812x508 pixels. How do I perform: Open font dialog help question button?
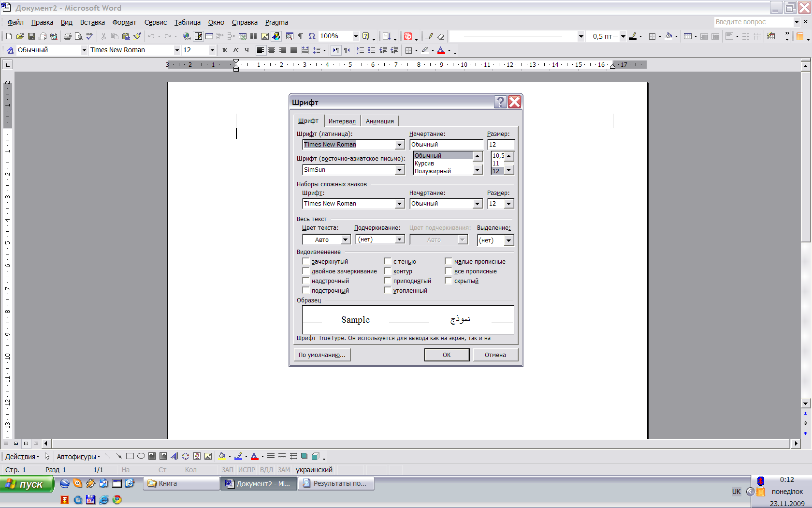point(500,102)
